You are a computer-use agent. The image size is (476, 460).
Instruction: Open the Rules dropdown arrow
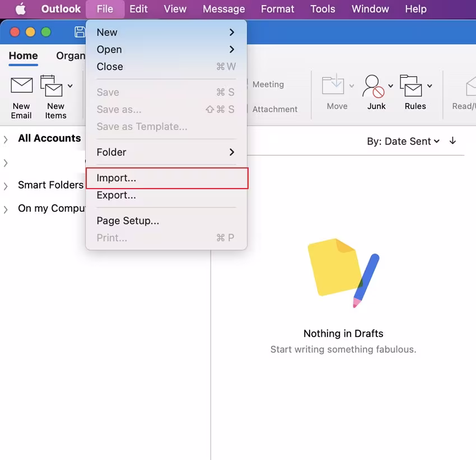[430, 86]
